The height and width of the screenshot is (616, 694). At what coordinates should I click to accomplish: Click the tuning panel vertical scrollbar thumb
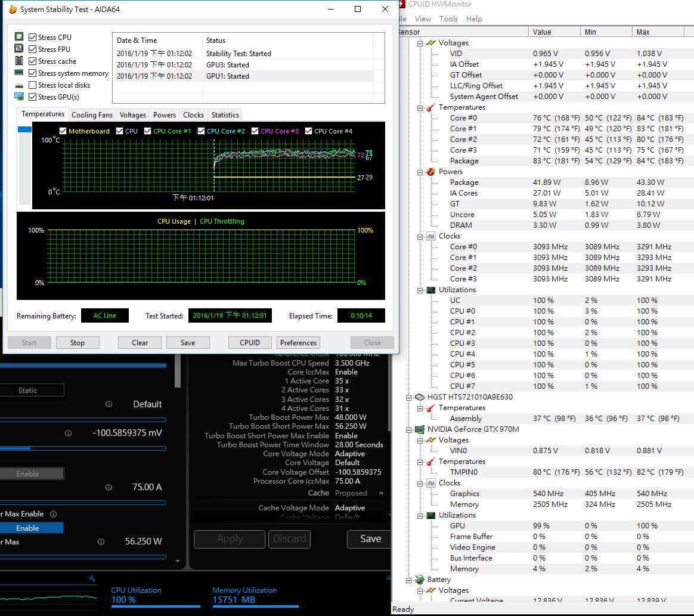178,371
